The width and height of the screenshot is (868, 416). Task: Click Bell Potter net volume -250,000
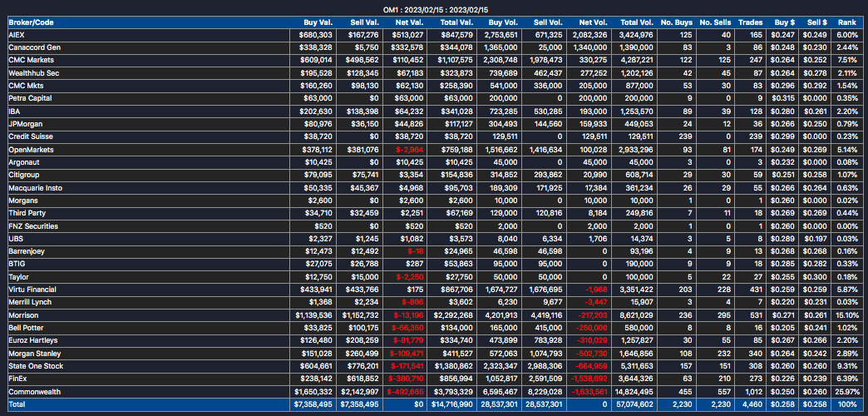(592, 328)
